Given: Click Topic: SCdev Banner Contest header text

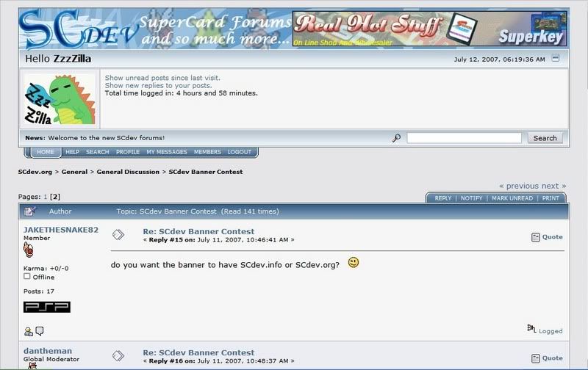Looking at the screenshot, I should point(198,211).
